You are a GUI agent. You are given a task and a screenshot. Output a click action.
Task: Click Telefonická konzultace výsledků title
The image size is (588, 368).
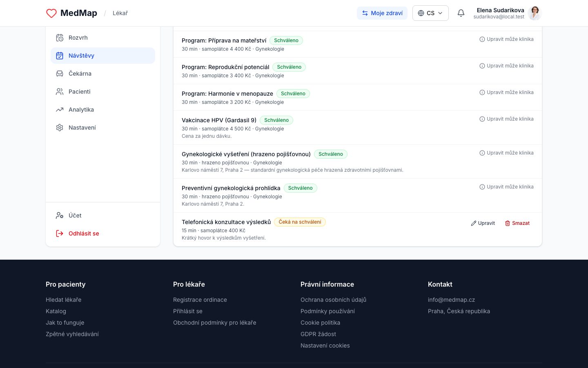(226, 222)
